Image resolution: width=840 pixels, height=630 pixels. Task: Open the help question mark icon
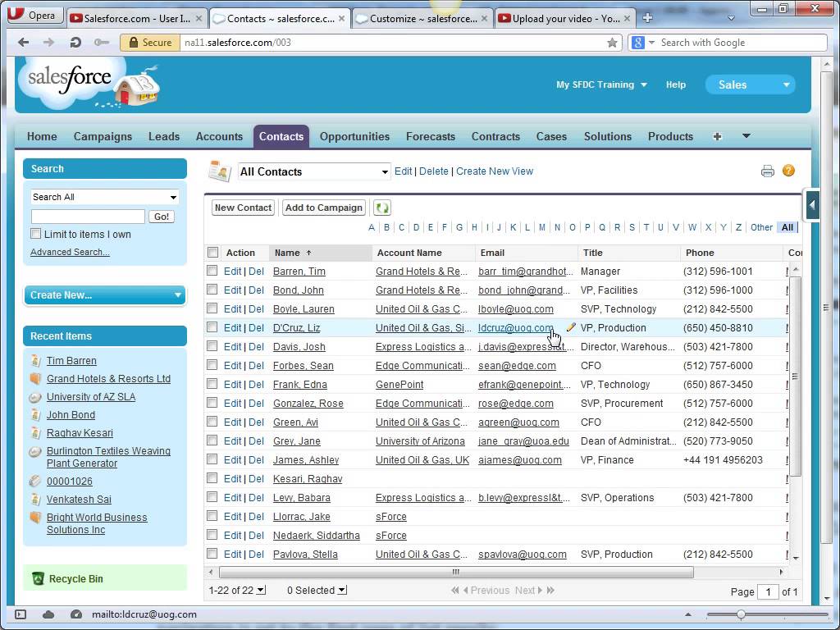788,171
